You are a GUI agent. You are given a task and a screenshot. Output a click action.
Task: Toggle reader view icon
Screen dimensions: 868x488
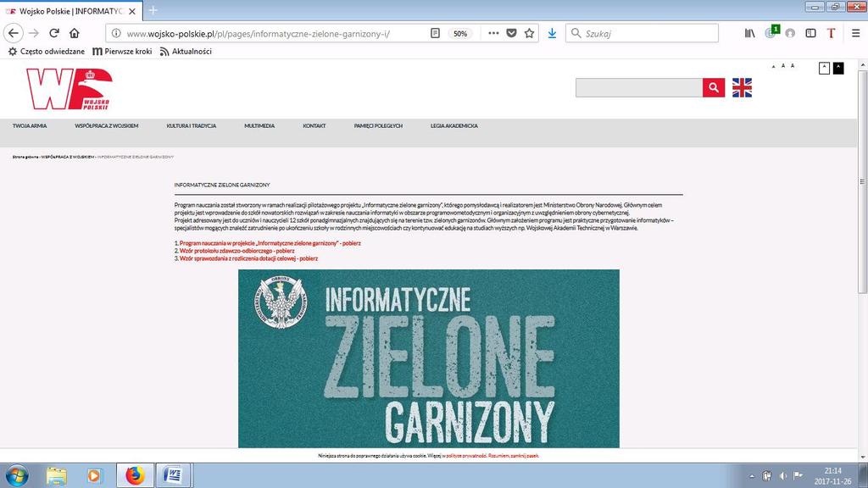tap(435, 33)
